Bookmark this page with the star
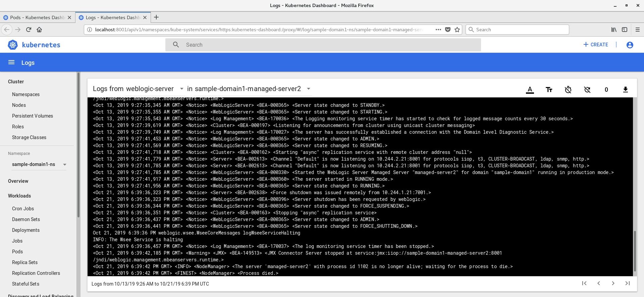644x297 pixels. 457,30
